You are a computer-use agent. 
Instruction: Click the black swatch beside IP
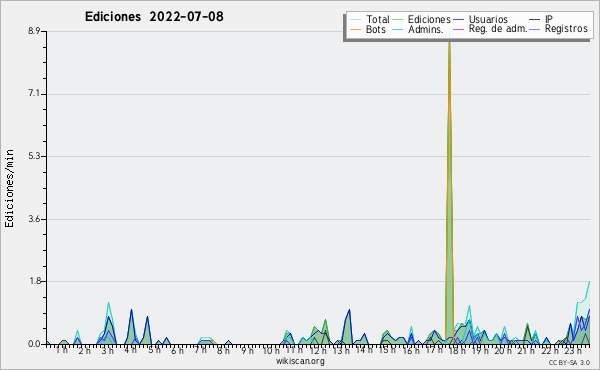[535, 20]
